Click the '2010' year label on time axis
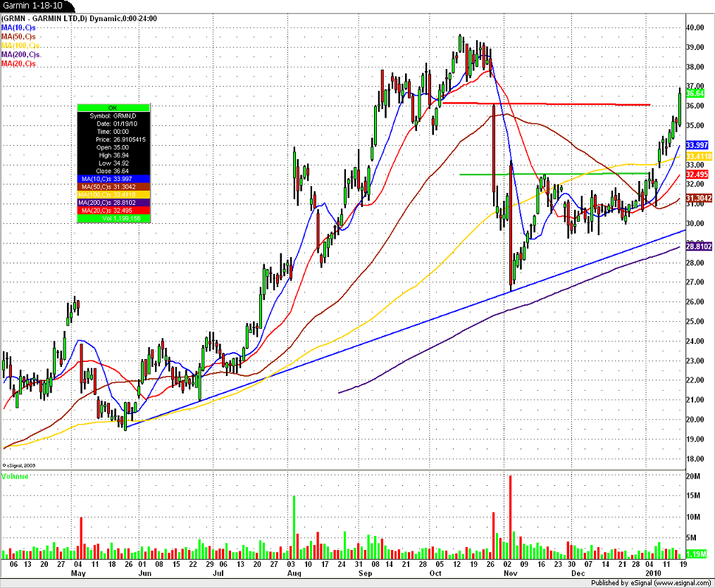715x588 pixels. (653, 573)
